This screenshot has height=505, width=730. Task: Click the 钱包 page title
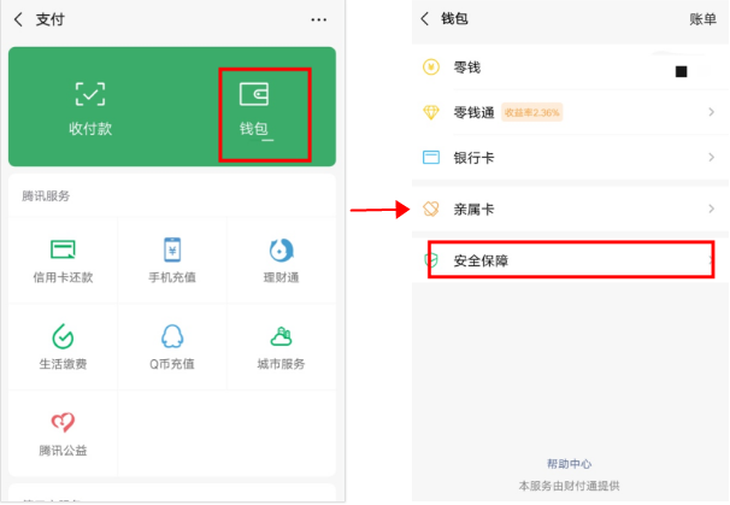coord(454,19)
